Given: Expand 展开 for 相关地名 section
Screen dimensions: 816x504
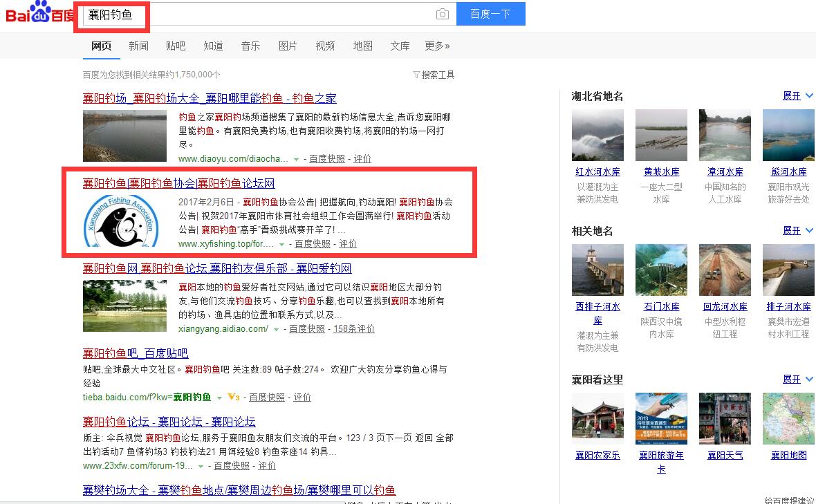Looking at the screenshot, I should click(798, 230).
